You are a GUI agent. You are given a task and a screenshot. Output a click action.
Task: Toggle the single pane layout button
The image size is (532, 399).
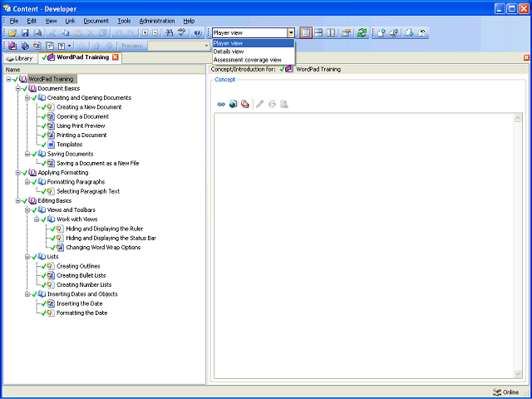[306, 33]
